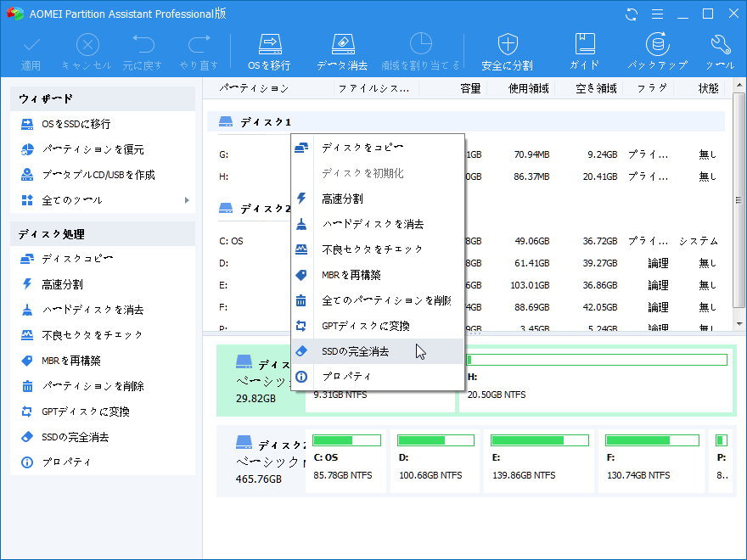Click the ディスク処理 section header

(x=103, y=234)
